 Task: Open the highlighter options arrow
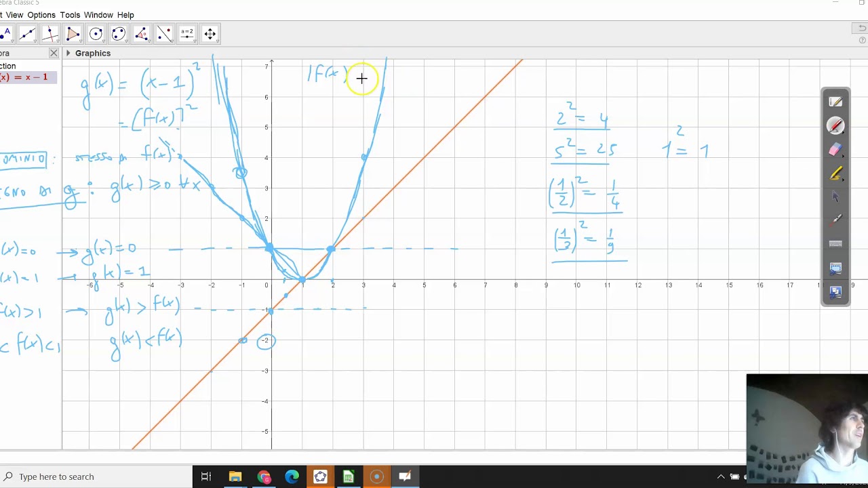842,180
